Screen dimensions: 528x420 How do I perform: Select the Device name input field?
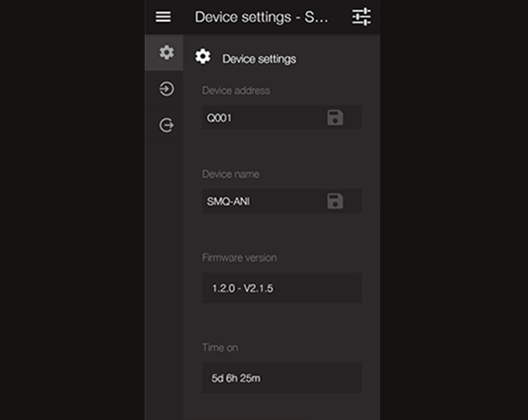[266, 201]
